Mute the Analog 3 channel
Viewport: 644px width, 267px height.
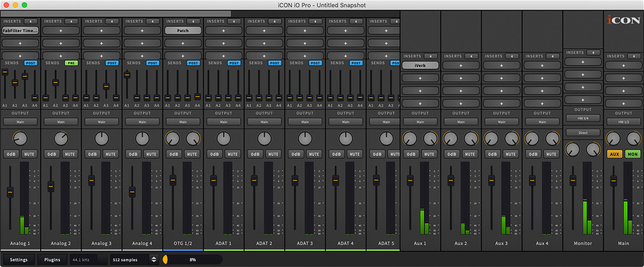(x=111, y=154)
